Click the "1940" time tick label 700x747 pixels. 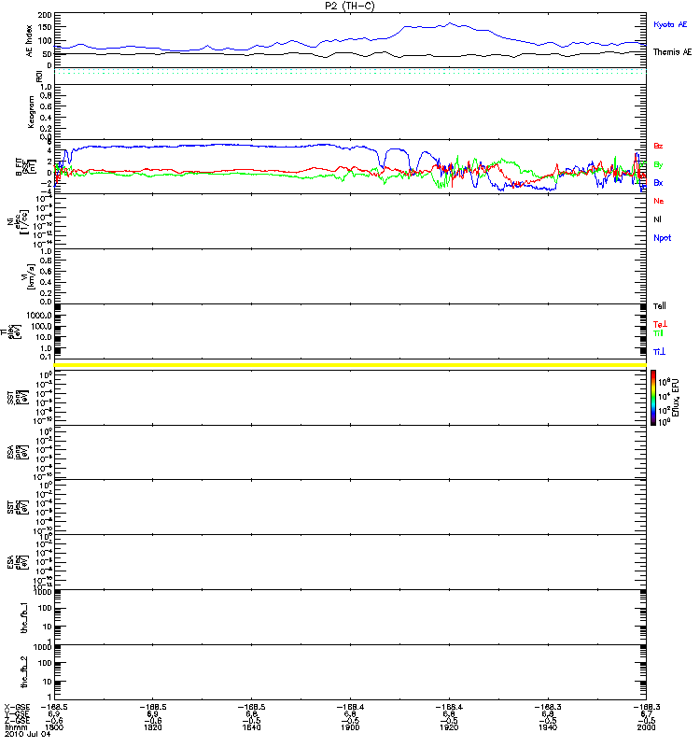click(548, 727)
